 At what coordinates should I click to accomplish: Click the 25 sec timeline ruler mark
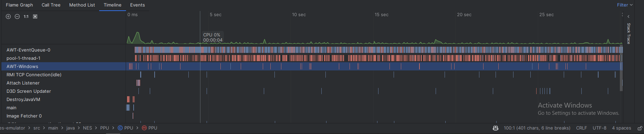547,15
